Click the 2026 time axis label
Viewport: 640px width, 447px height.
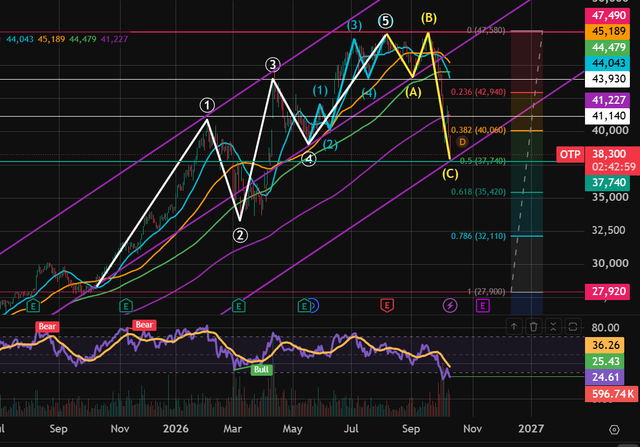click(x=176, y=429)
